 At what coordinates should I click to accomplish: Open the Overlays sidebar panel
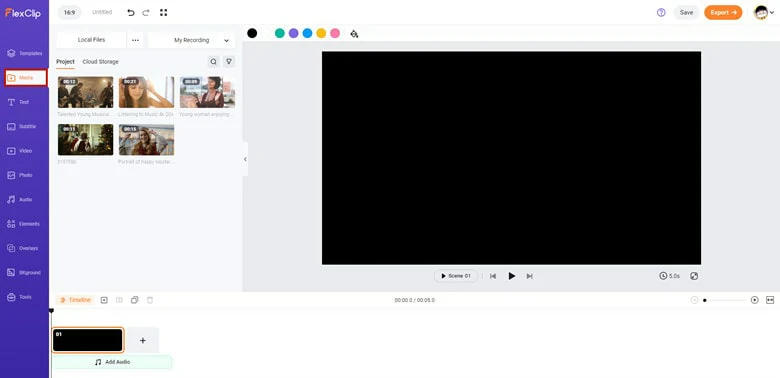point(22,248)
